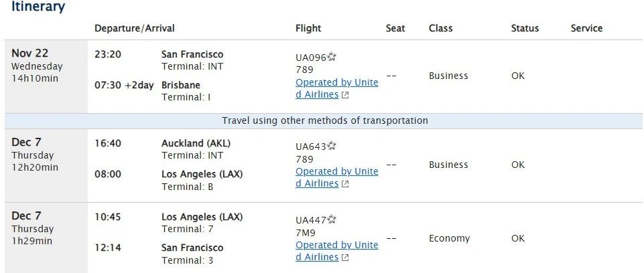This screenshot has width=644, height=273.
Task: Click the Status column header
Action: click(x=525, y=28)
